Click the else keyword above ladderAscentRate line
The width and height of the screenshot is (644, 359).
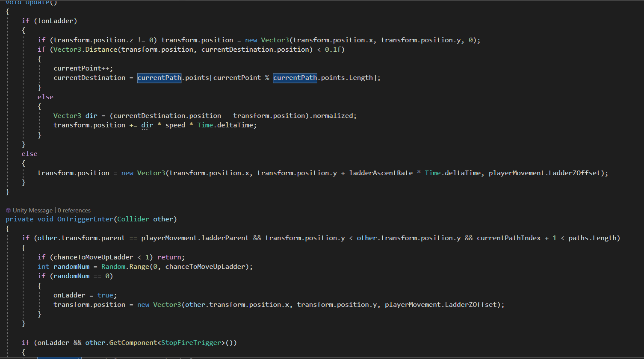click(30, 154)
